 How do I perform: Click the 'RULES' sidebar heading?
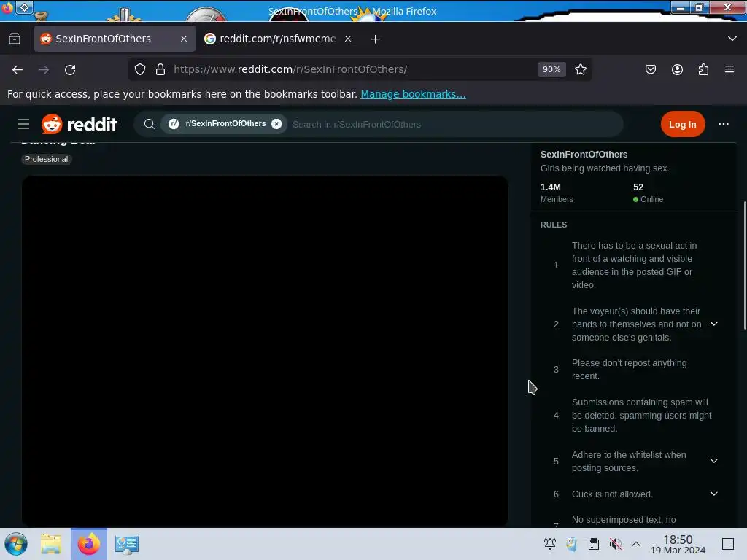[x=554, y=225]
